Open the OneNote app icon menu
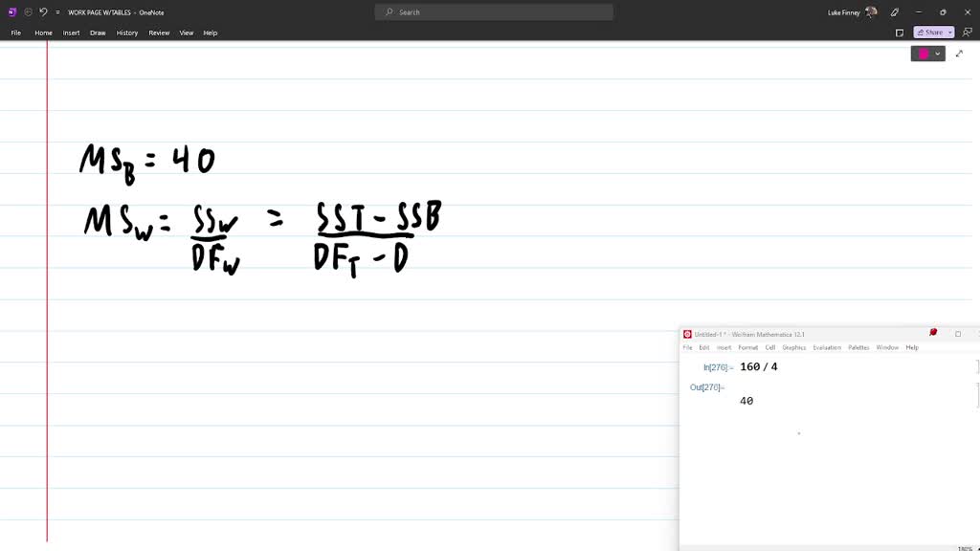The width and height of the screenshot is (980, 551). click(x=12, y=12)
